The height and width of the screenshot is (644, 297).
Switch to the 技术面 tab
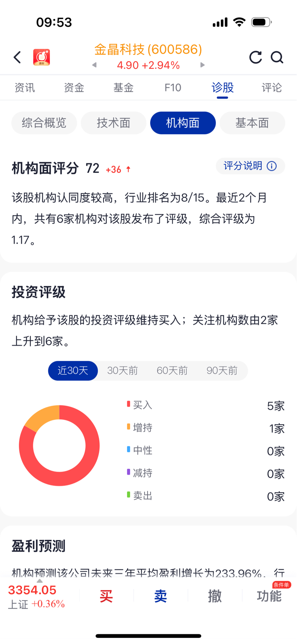114,123
